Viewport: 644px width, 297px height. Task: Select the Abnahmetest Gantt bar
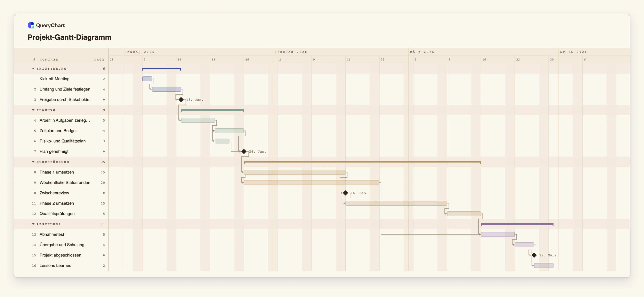click(x=498, y=235)
